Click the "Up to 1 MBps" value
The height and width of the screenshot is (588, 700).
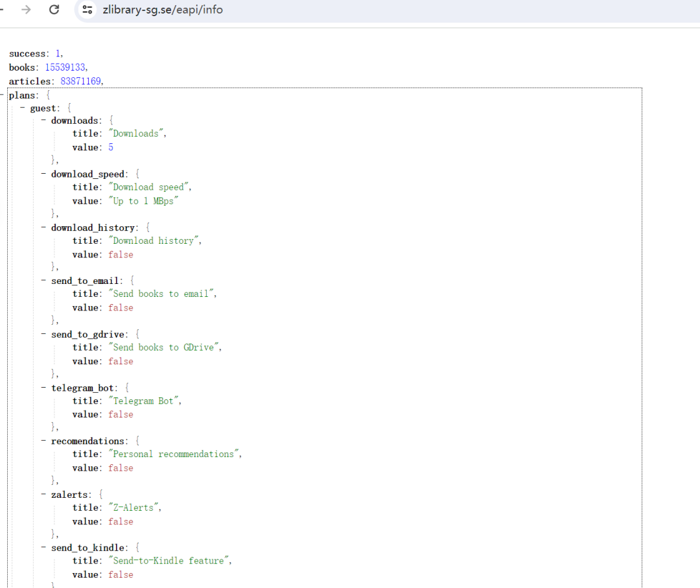pyautogui.click(x=143, y=201)
